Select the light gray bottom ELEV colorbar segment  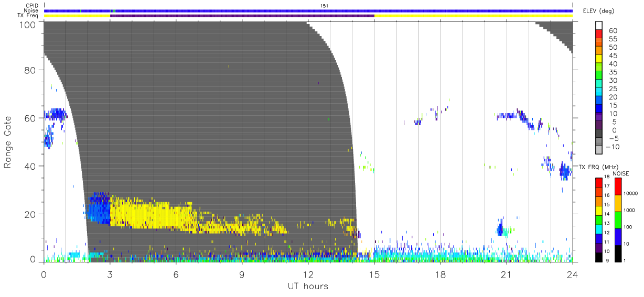point(599,150)
